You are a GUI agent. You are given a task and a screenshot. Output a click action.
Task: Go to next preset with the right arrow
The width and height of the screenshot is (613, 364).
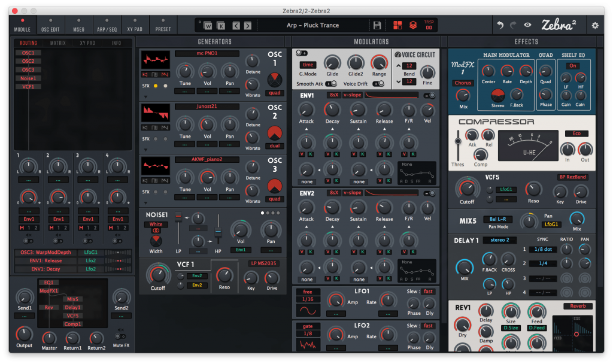(248, 25)
